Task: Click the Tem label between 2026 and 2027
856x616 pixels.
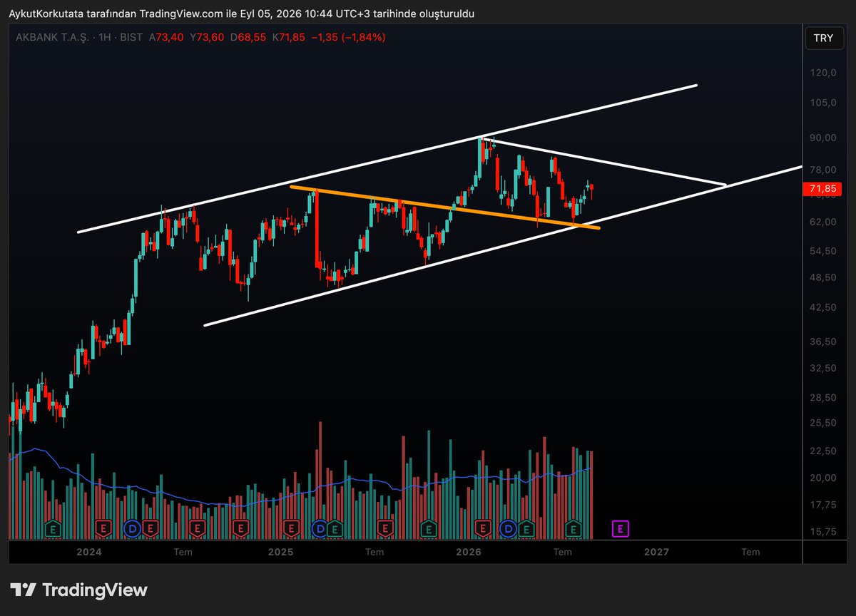Action: coord(563,552)
